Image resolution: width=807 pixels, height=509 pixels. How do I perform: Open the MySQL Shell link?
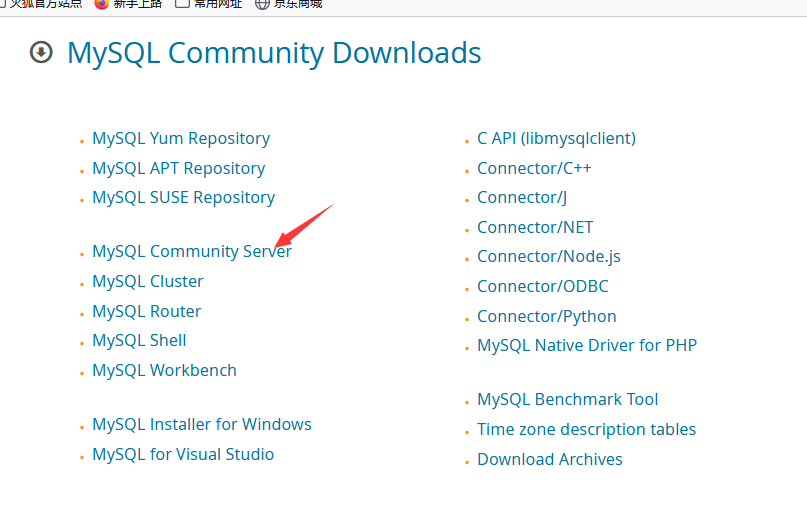pyautogui.click(x=139, y=341)
